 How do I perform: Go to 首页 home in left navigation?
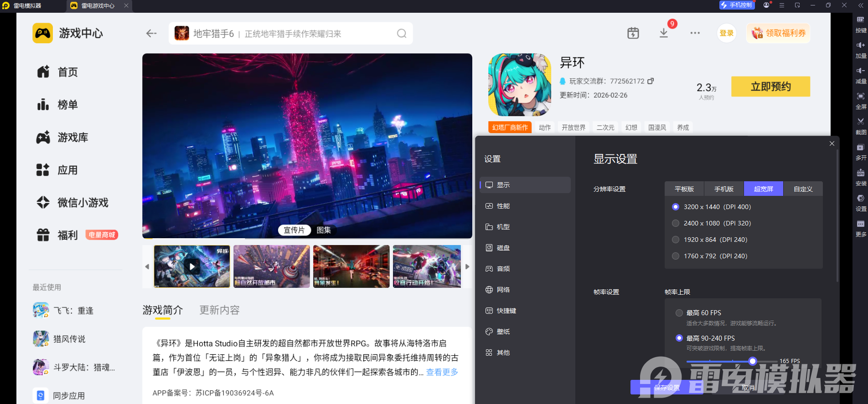coord(57,72)
